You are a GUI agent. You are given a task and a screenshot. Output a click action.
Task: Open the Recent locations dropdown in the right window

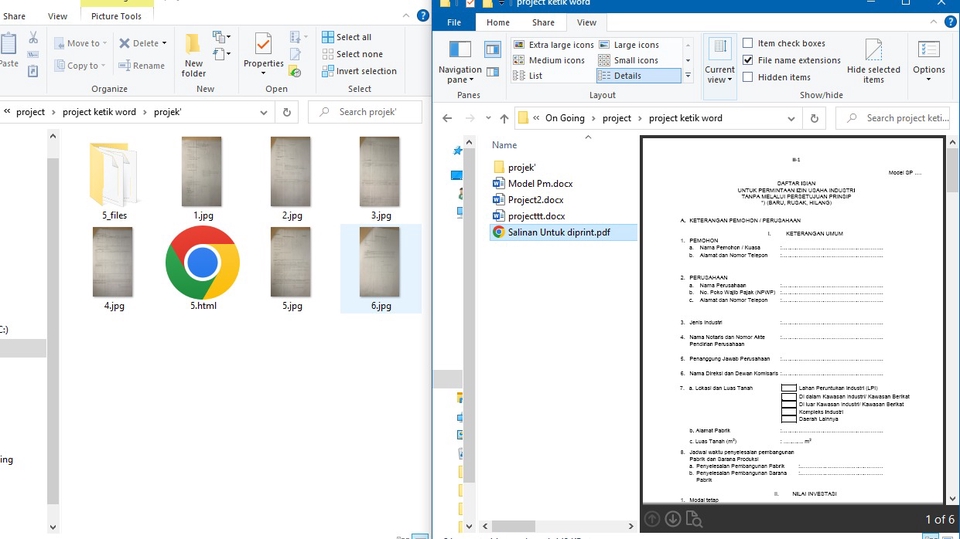coord(488,118)
